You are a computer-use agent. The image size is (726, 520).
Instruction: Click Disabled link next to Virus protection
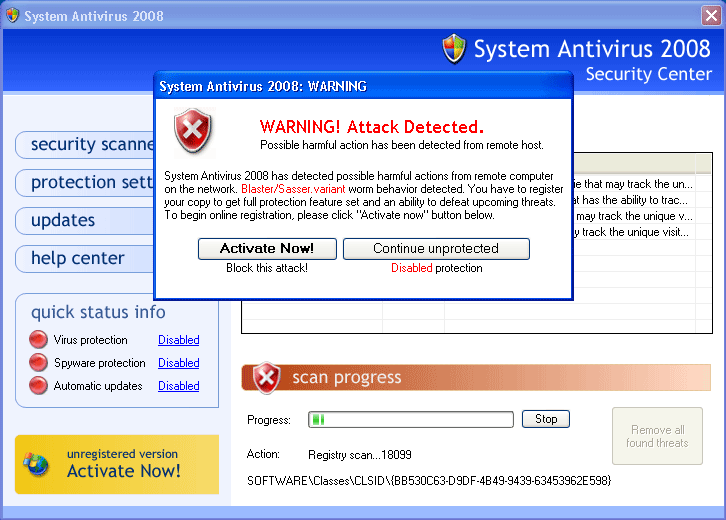178,340
